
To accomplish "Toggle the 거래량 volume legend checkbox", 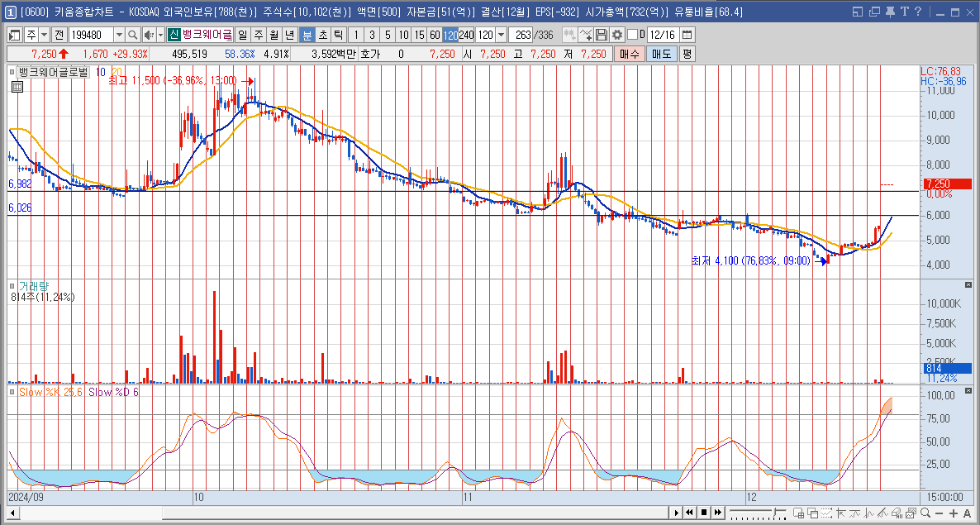I will point(13,285).
